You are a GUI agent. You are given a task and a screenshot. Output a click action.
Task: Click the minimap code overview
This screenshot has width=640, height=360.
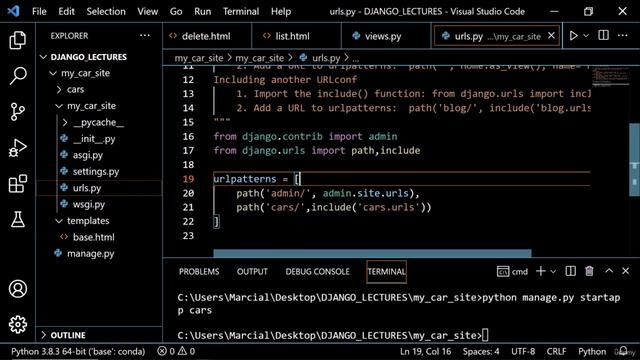pos(611,77)
